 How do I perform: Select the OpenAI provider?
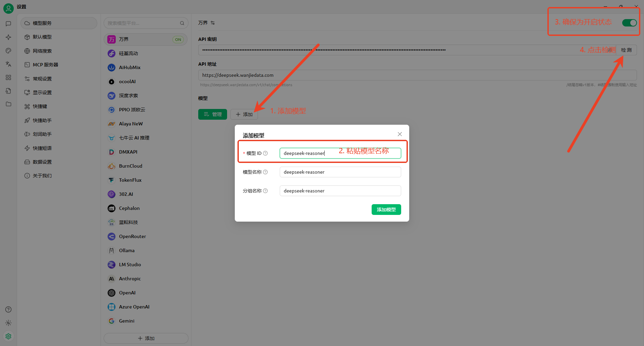146,293
